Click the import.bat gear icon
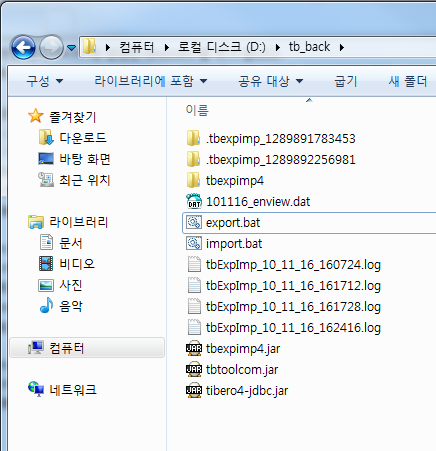This screenshot has width=436, height=451. pyautogui.click(x=194, y=243)
